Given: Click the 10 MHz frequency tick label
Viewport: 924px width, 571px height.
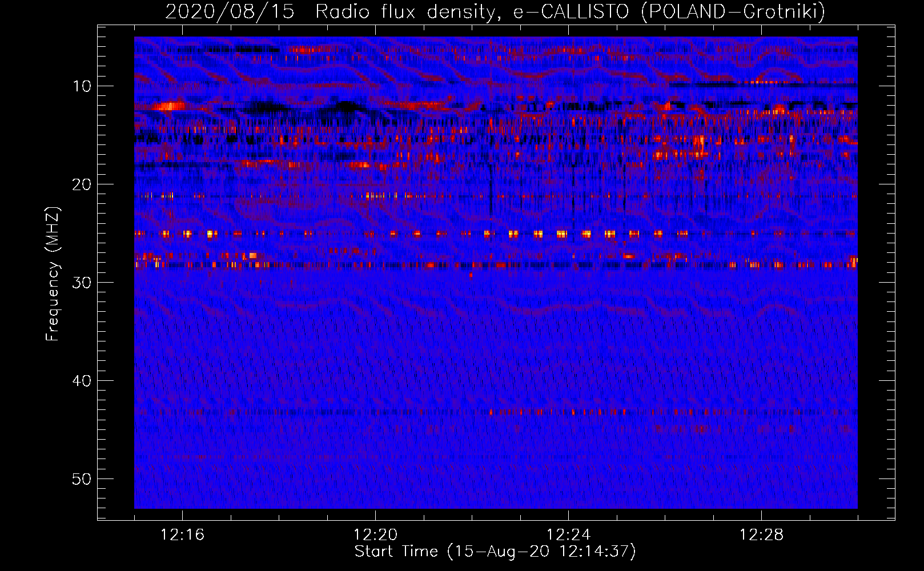Looking at the screenshot, I should pos(82,86).
